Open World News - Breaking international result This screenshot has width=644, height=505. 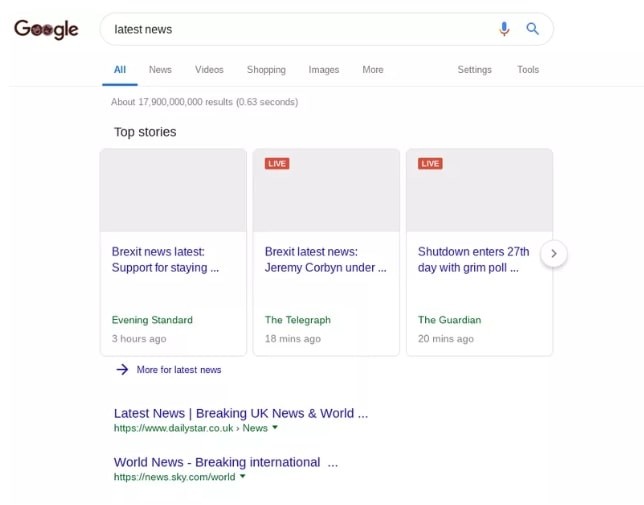225,462
